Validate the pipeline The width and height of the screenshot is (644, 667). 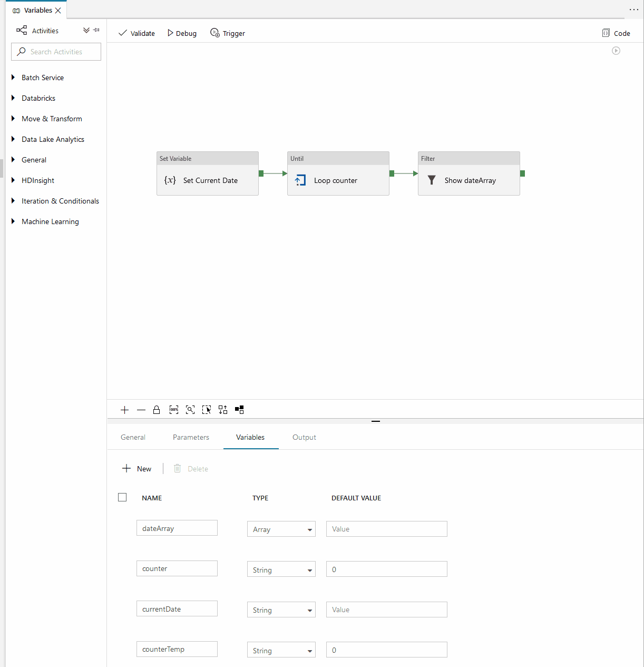pyautogui.click(x=136, y=33)
